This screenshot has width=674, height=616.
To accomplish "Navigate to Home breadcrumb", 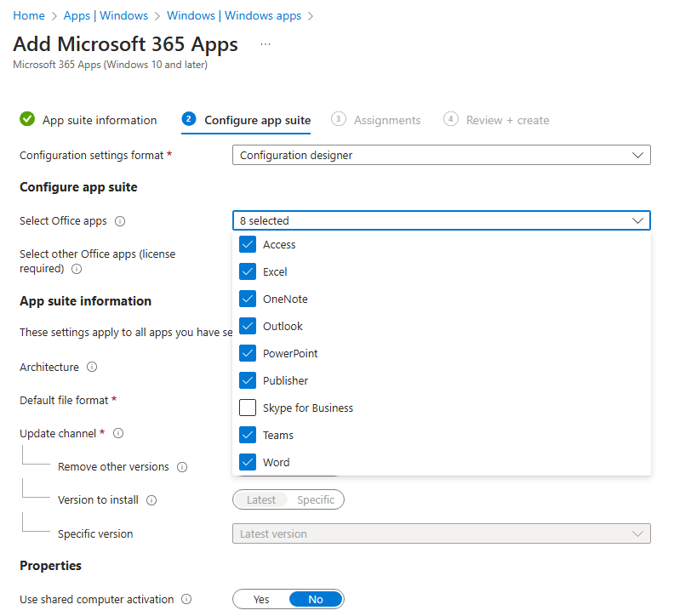I will click(29, 15).
